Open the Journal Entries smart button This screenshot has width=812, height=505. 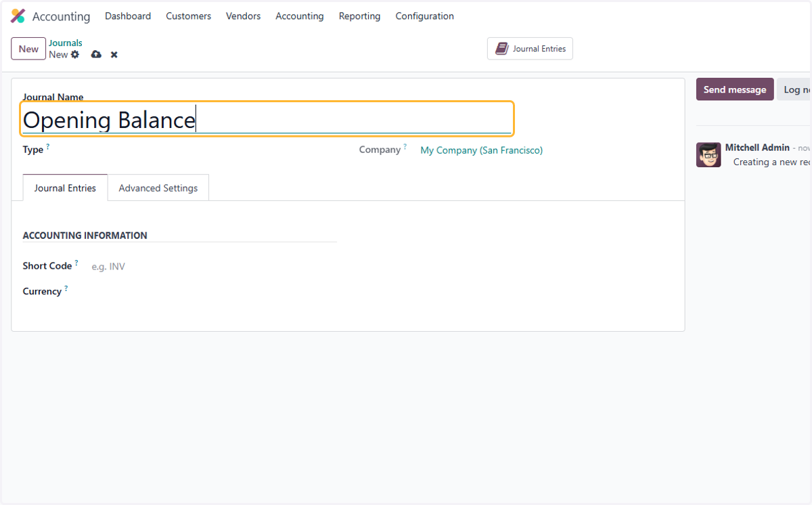pos(530,49)
